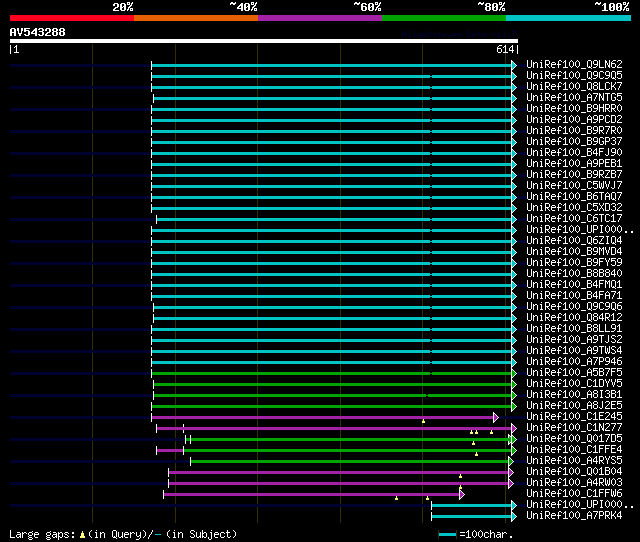Open hit UniRef100_A7NTG5

(574, 98)
